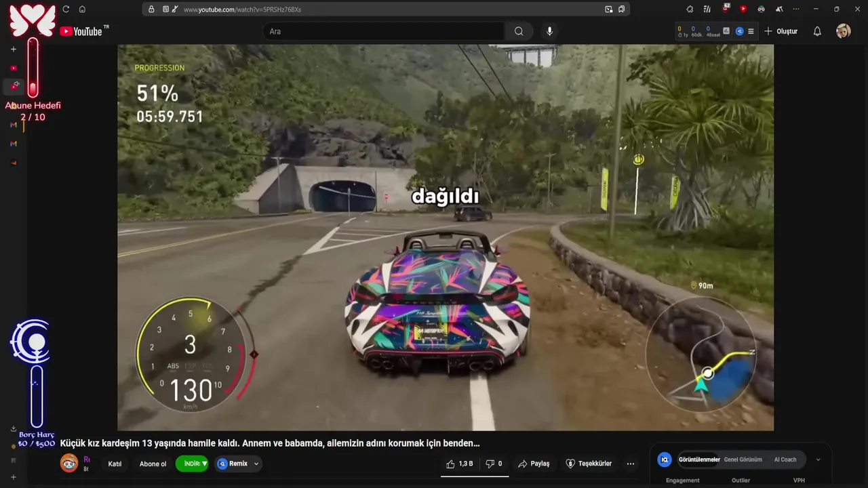Screen dimensions: 868x488
Task: Click the bookmarks icon in address bar
Action: click(621, 9)
